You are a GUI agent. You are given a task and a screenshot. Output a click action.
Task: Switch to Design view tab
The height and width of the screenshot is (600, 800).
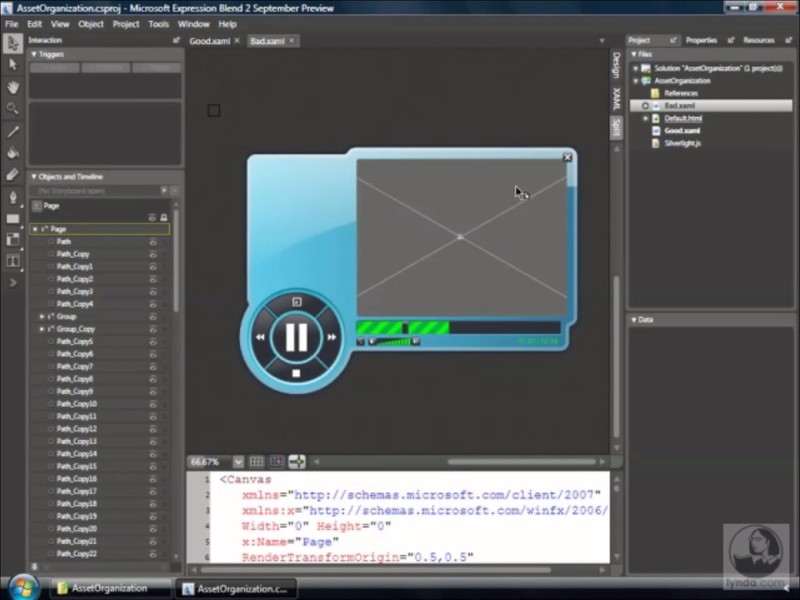pyautogui.click(x=616, y=65)
